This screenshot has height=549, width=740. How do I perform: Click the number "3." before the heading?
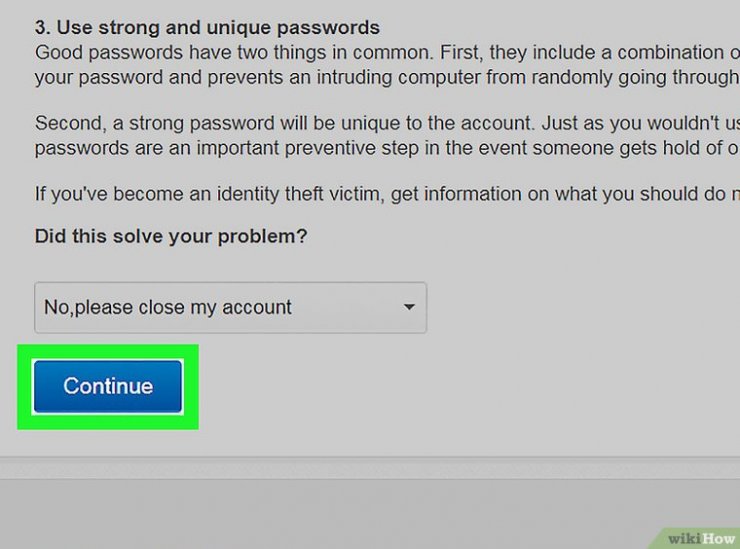click(43, 27)
